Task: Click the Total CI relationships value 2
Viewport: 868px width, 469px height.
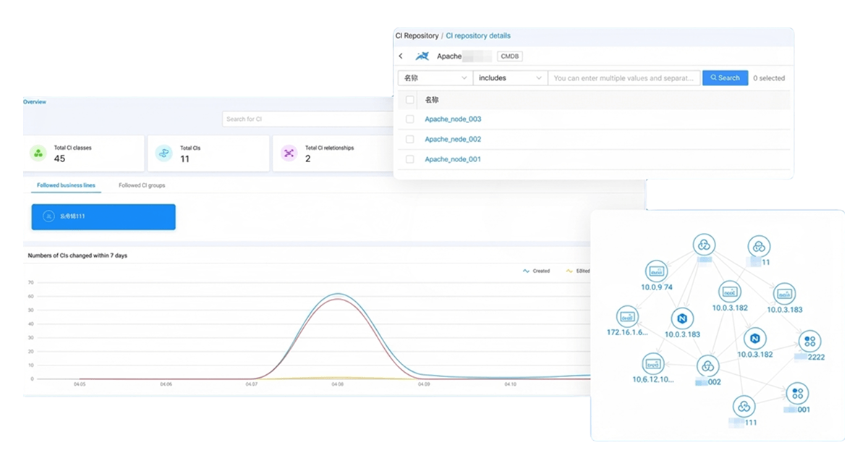Action: coord(307,159)
